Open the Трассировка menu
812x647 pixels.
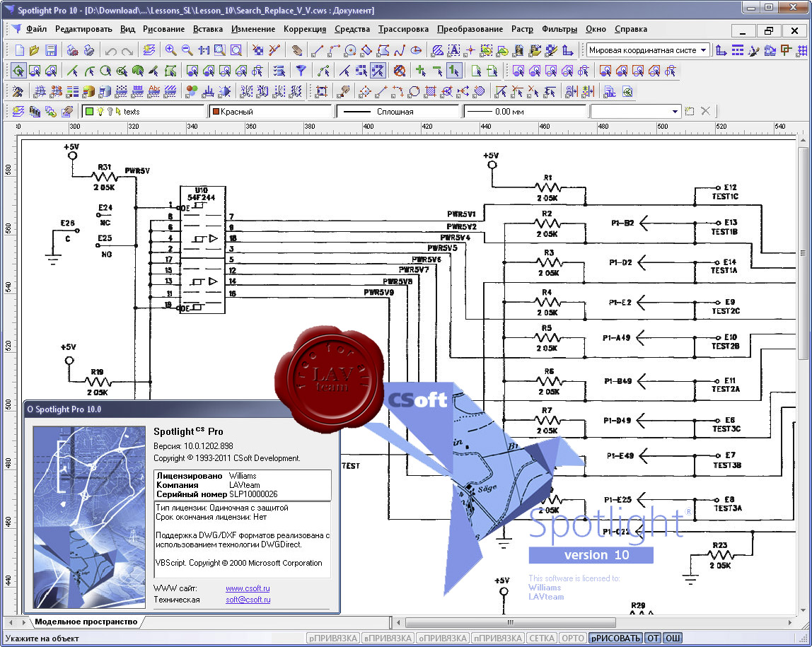click(403, 29)
